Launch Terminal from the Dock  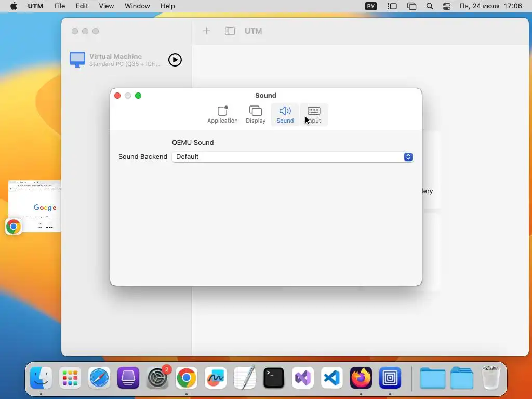[x=274, y=378]
